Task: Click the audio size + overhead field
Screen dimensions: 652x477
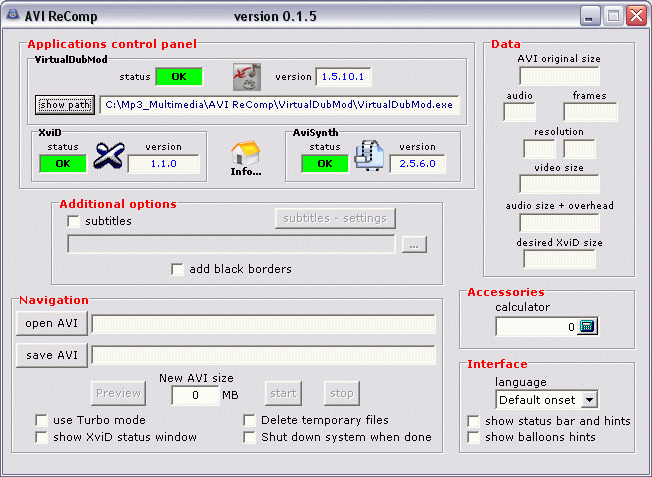Action: [x=559, y=223]
